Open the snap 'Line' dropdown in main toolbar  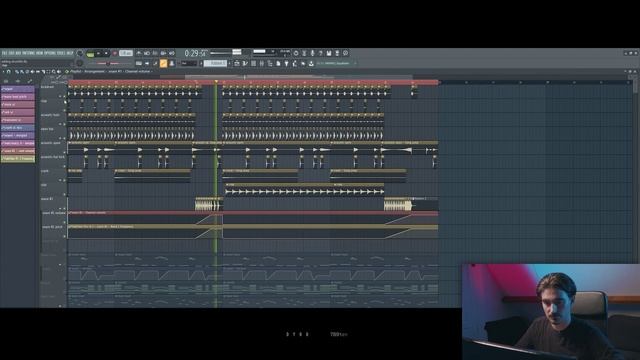point(189,63)
